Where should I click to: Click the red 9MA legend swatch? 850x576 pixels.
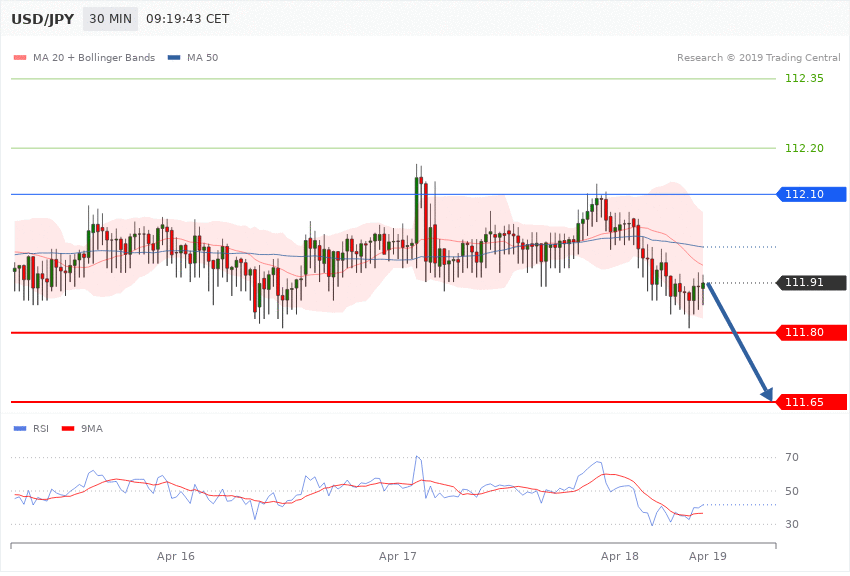tap(68, 429)
